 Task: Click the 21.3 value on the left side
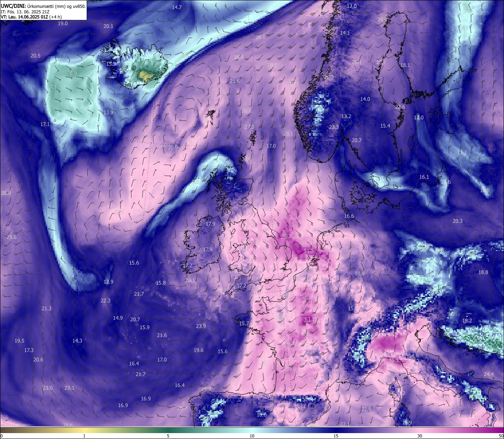pos(46,309)
